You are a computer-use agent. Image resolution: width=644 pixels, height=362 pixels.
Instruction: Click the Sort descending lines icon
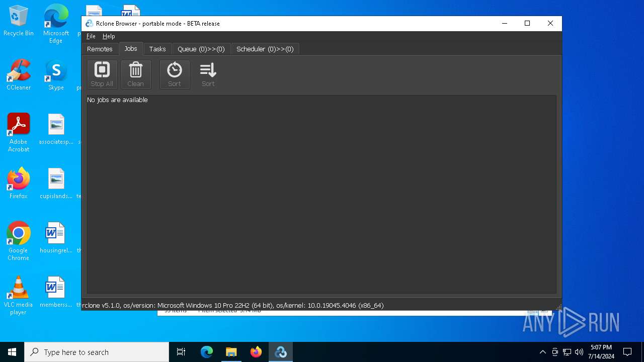tap(208, 74)
